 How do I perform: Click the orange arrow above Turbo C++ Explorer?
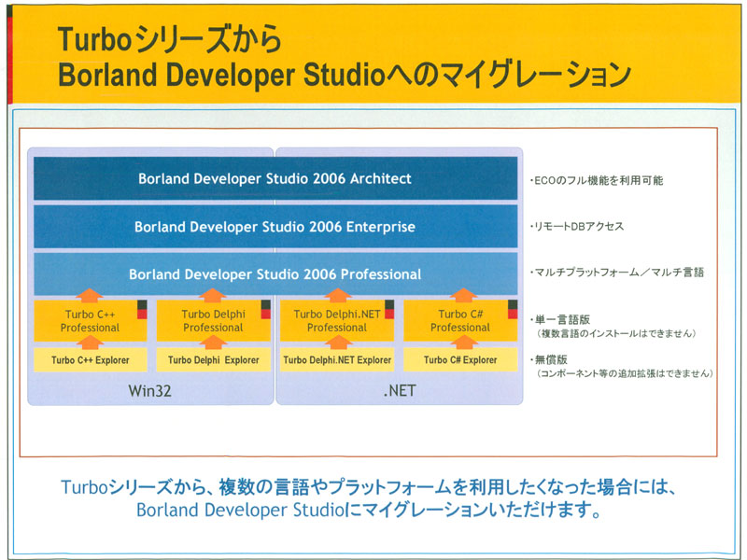click(89, 342)
